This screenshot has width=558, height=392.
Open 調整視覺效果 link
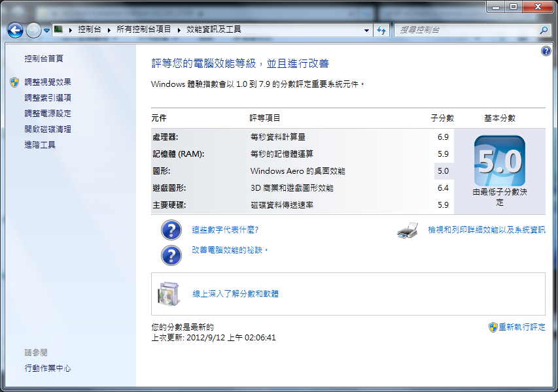48,82
